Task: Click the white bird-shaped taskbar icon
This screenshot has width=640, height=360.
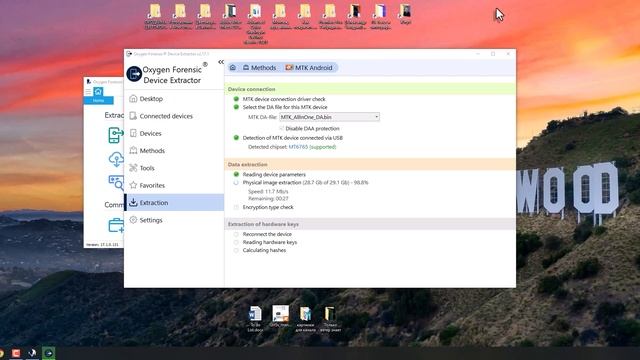Action: (x=32, y=353)
